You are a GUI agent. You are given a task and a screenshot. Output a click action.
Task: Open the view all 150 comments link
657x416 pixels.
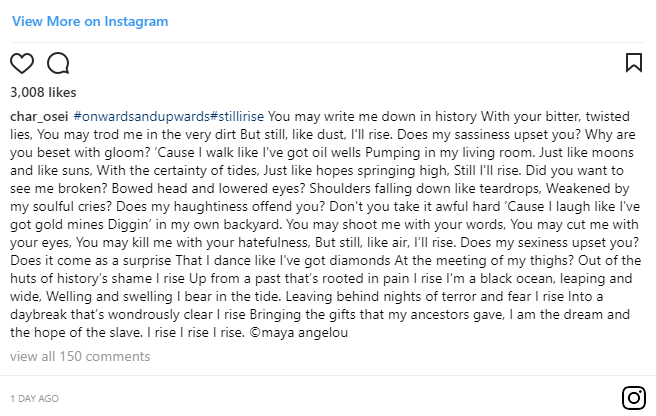(x=80, y=357)
